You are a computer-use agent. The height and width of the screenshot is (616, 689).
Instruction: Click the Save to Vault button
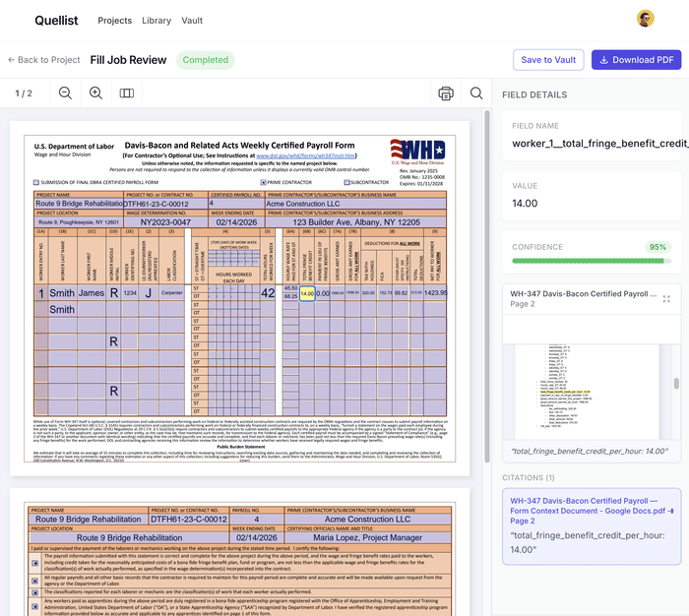pyautogui.click(x=548, y=60)
